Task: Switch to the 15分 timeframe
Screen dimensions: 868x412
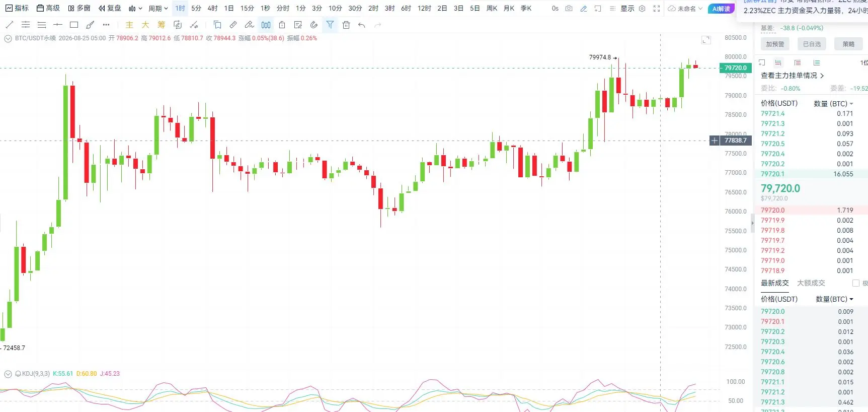Action: [247, 8]
